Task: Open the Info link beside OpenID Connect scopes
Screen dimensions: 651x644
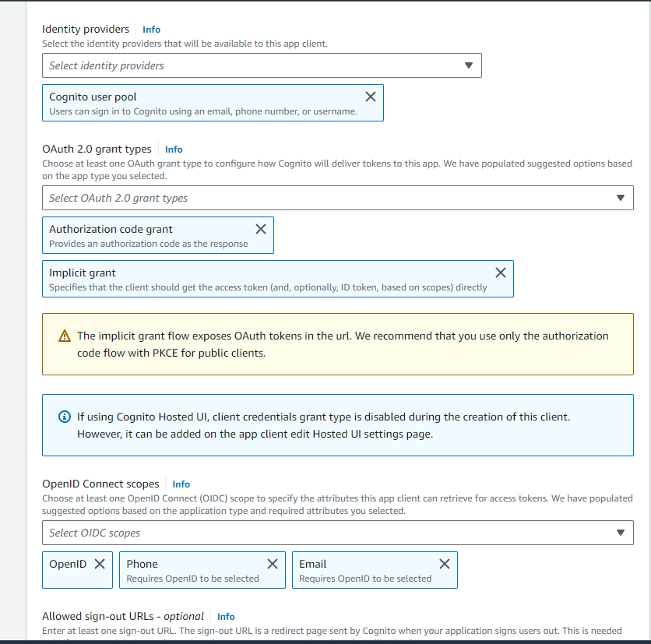Action: point(181,484)
